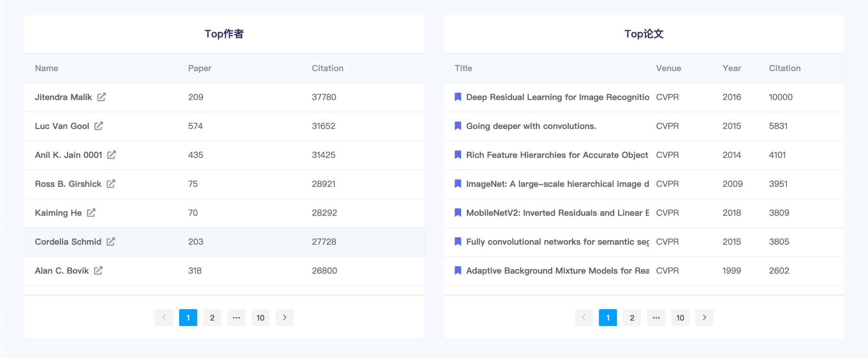Select page 2 in Top作者 pagination
This screenshot has width=868, height=358.
(x=212, y=318)
